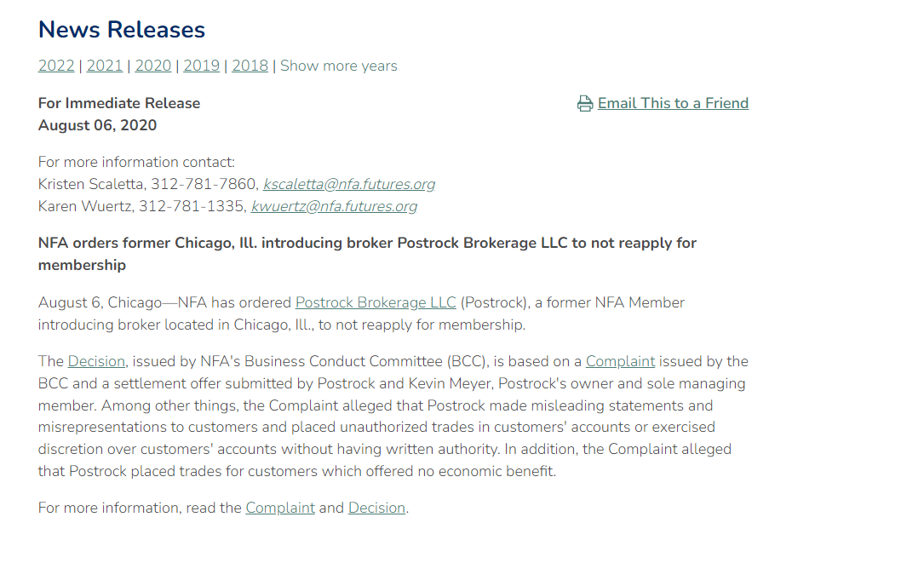
Task: Open the 2022 news releases
Action: (56, 66)
